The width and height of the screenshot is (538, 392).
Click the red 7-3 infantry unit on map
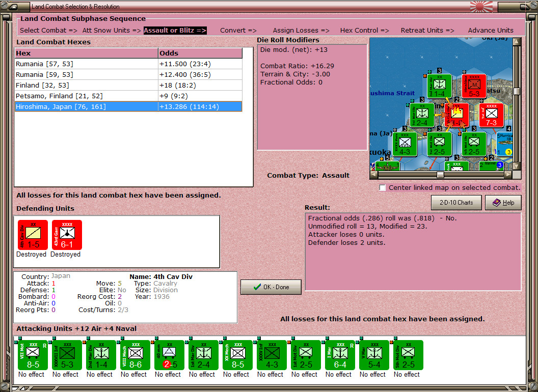(x=491, y=115)
